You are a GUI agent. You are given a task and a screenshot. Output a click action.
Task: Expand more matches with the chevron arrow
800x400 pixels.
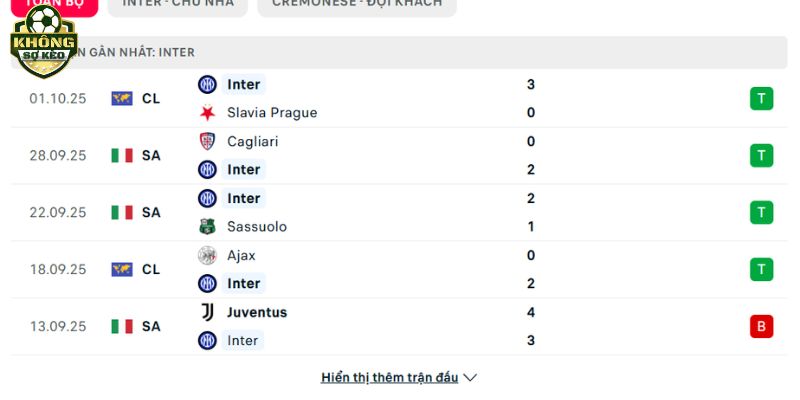tap(471, 378)
